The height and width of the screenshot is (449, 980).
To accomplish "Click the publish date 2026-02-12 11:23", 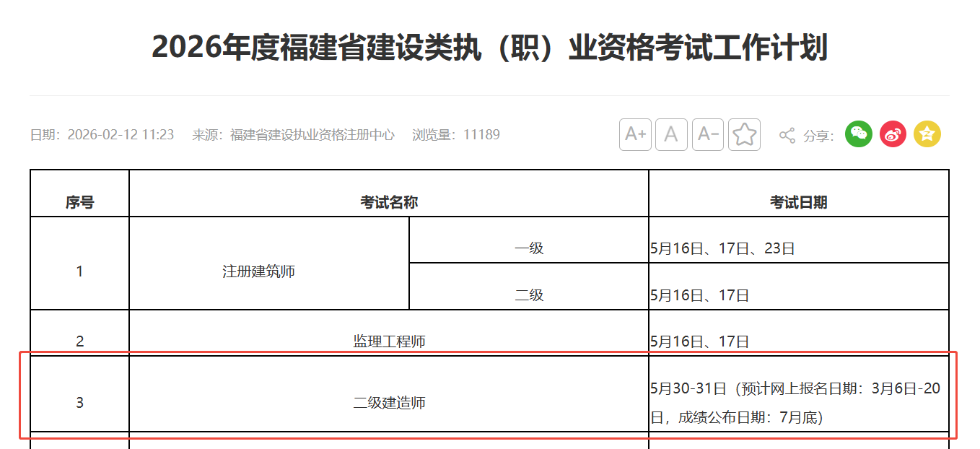I will (x=121, y=135).
